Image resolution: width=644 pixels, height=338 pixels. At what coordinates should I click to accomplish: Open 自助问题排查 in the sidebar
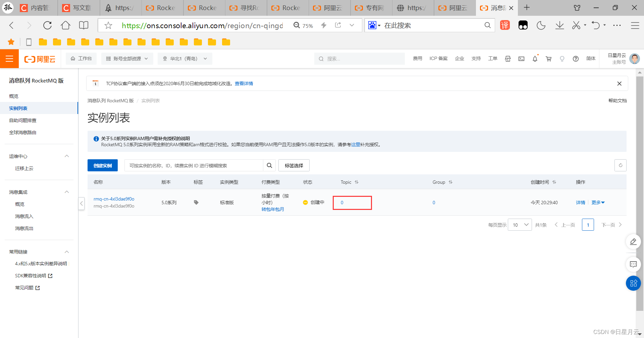(x=23, y=120)
